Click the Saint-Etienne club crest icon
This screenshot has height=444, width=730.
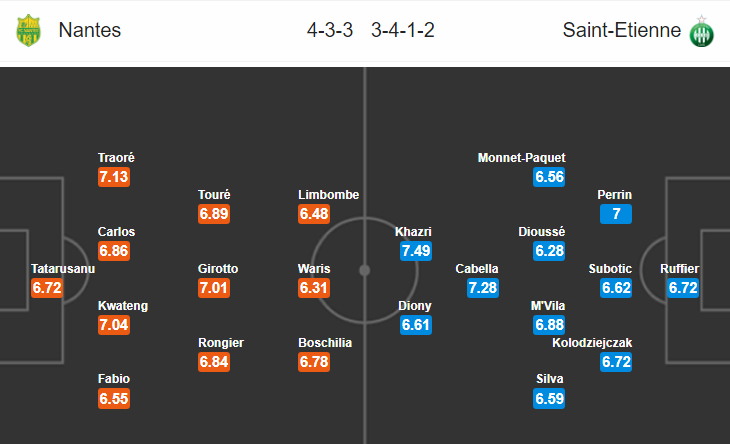[x=702, y=31]
